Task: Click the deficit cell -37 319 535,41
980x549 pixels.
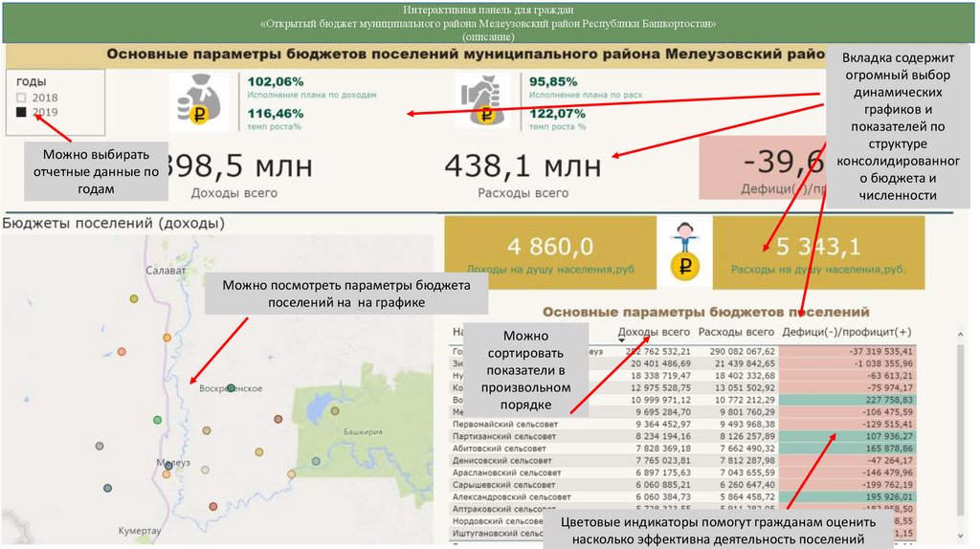Action: [x=848, y=352]
